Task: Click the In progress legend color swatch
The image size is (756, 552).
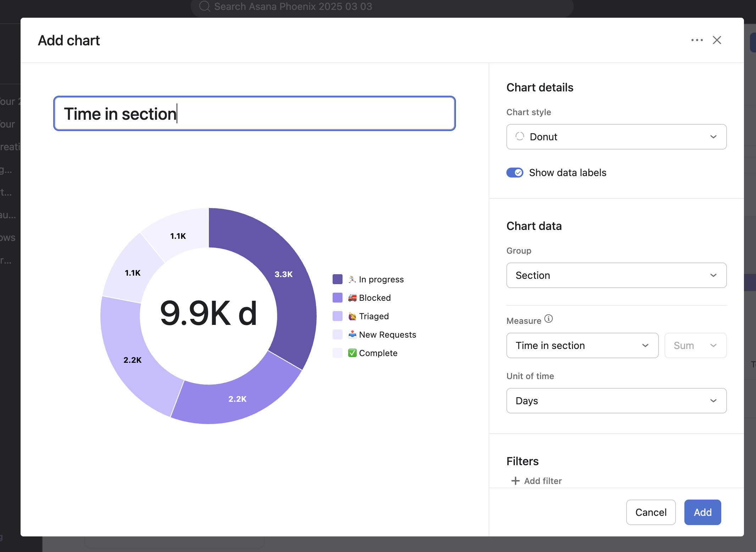Action: (x=338, y=279)
